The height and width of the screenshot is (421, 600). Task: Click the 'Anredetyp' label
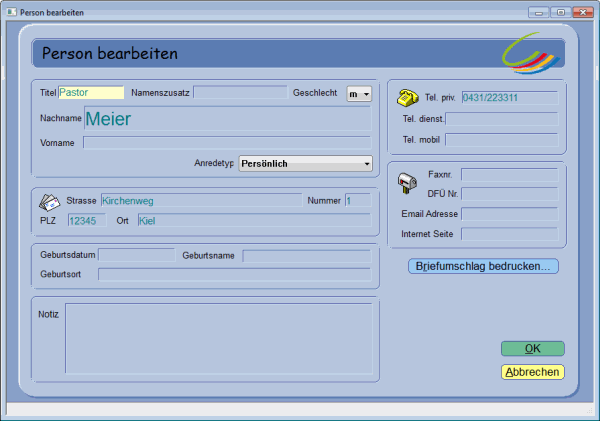point(214,163)
